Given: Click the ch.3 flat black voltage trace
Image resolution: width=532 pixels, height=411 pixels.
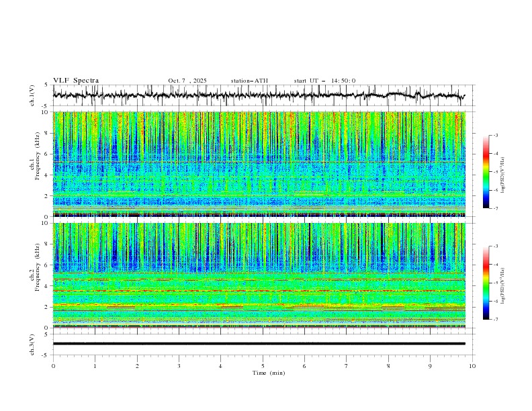Looking at the screenshot, I should pyautogui.click(x=259, y=344).
